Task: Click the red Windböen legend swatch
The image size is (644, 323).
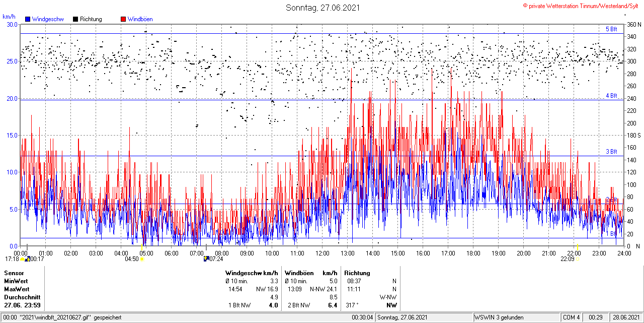Action: coord(123,19)
